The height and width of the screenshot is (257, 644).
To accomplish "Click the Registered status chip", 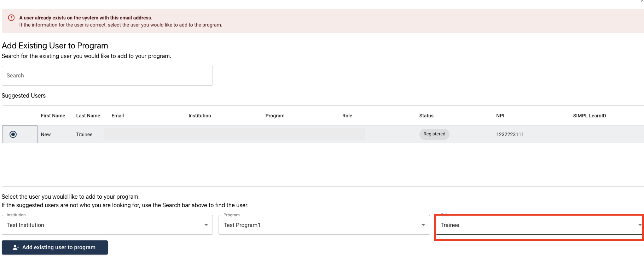I will click(x=434, y=134).
